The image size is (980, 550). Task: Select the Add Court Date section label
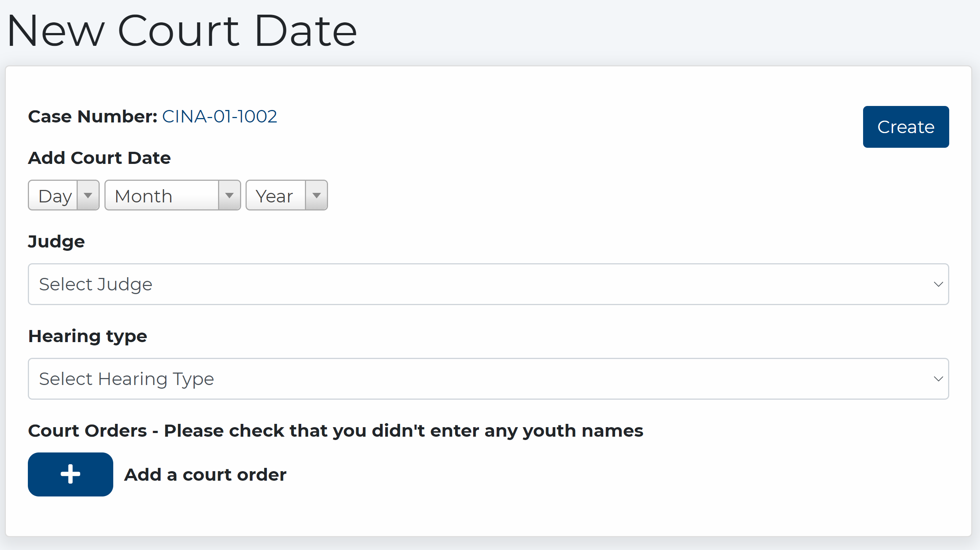(x=99, y=158)
